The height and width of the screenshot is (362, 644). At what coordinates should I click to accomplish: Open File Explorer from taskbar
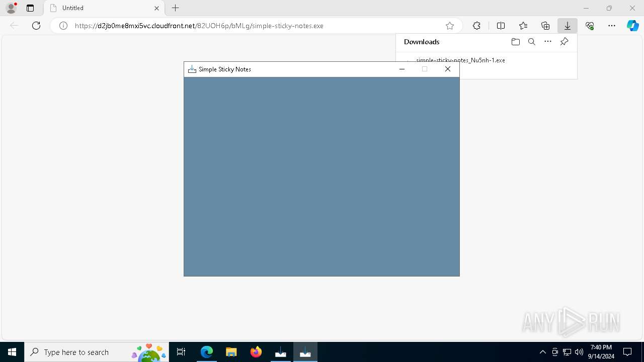(x=231, y=352)
